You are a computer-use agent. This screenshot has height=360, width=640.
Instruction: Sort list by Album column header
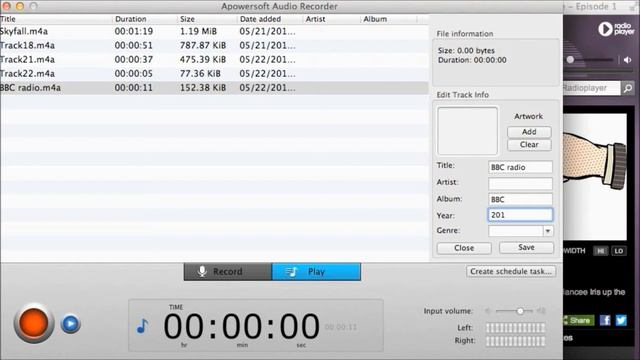(389, 19)
